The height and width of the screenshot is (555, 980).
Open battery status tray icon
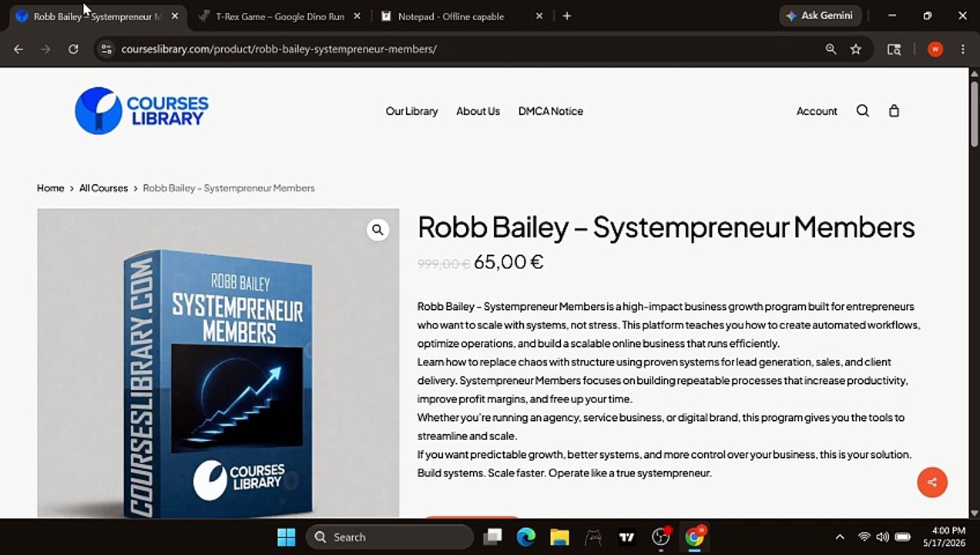click(903, 537)
